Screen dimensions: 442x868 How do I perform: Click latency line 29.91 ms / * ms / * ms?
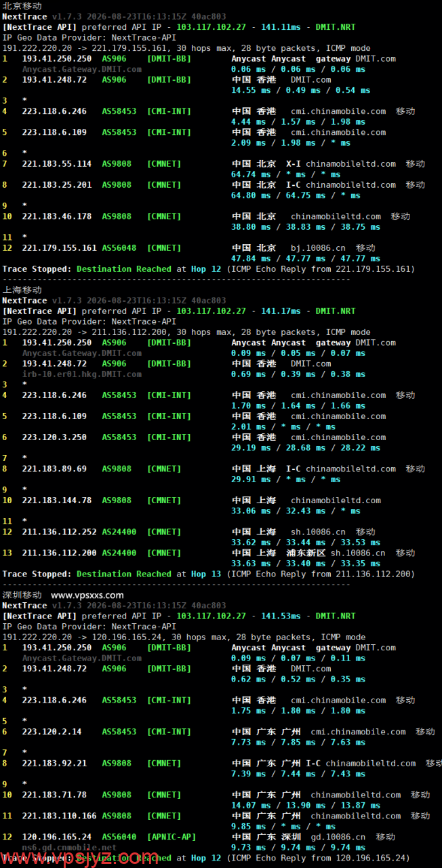pyautogui.click(x=286, y=479)
